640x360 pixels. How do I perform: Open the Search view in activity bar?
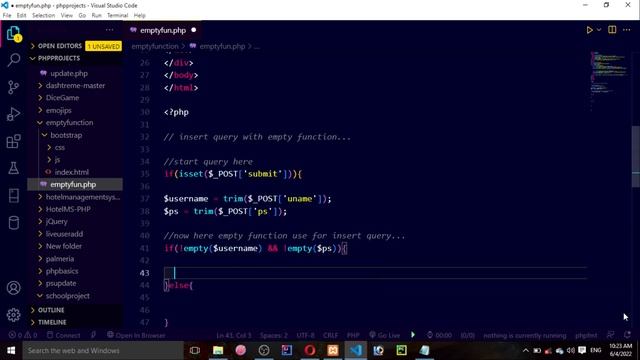coord(13,60)
